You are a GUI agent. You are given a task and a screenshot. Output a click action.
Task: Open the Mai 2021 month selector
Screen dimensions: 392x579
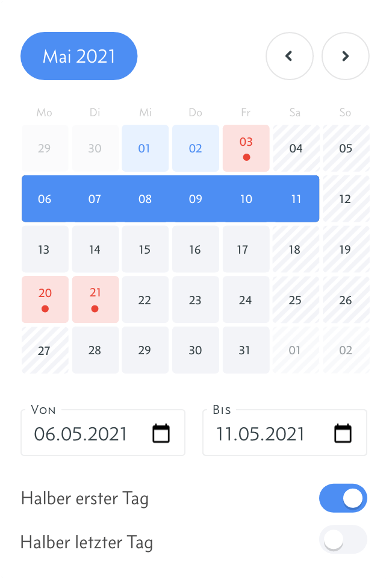point(79,56)
